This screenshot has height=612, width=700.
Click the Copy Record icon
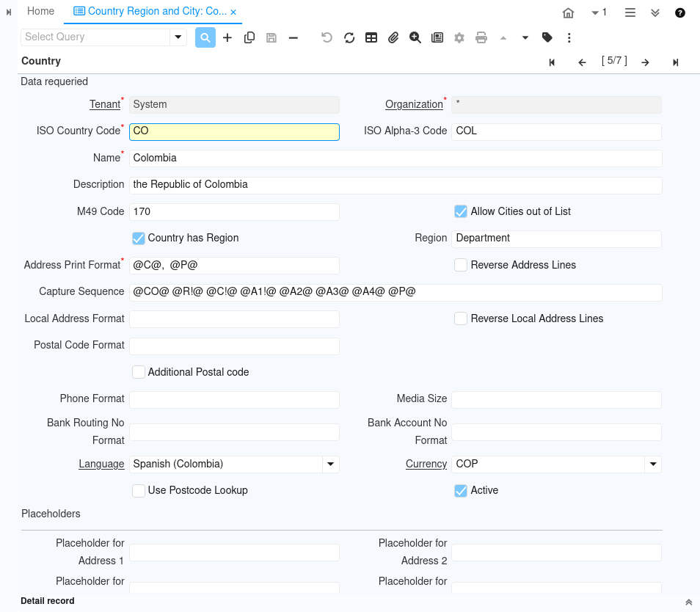[x=249, y=37]
